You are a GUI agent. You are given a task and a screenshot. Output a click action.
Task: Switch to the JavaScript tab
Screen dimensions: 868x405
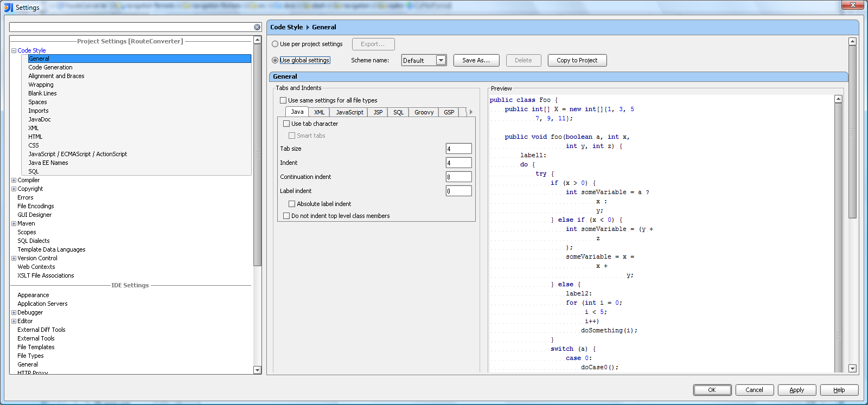coord(349,112)
